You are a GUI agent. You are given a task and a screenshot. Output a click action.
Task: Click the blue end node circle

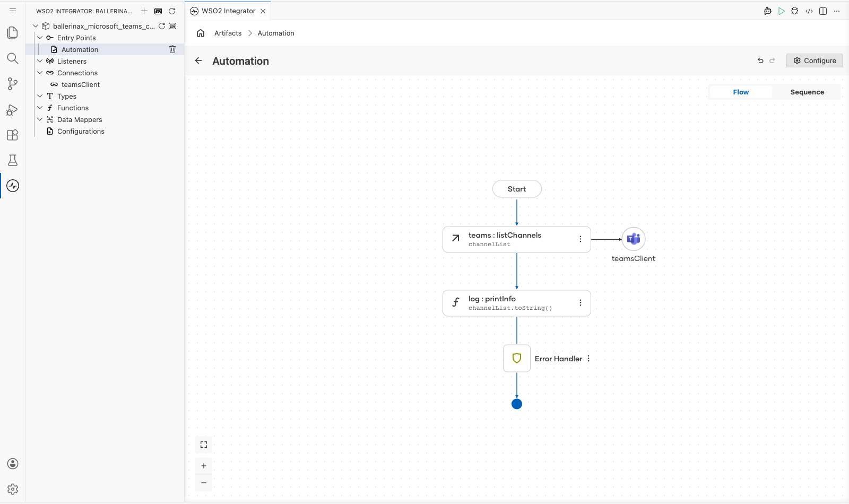click(517, 404)
